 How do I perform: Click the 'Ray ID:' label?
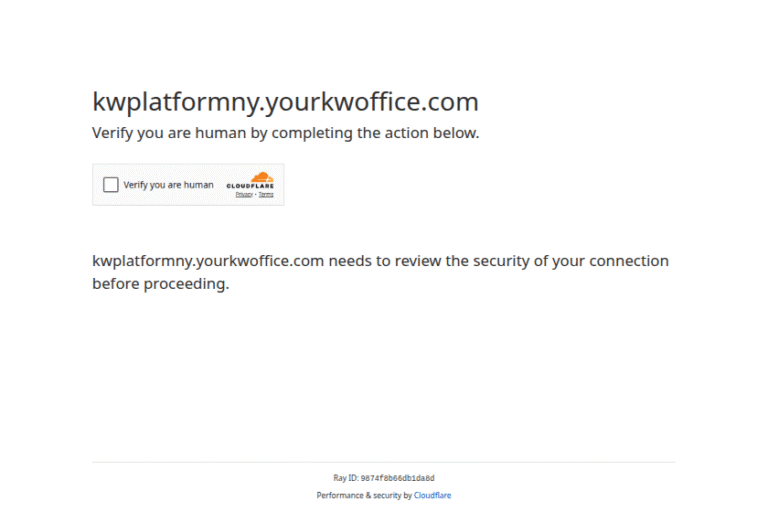click(345, 478)
